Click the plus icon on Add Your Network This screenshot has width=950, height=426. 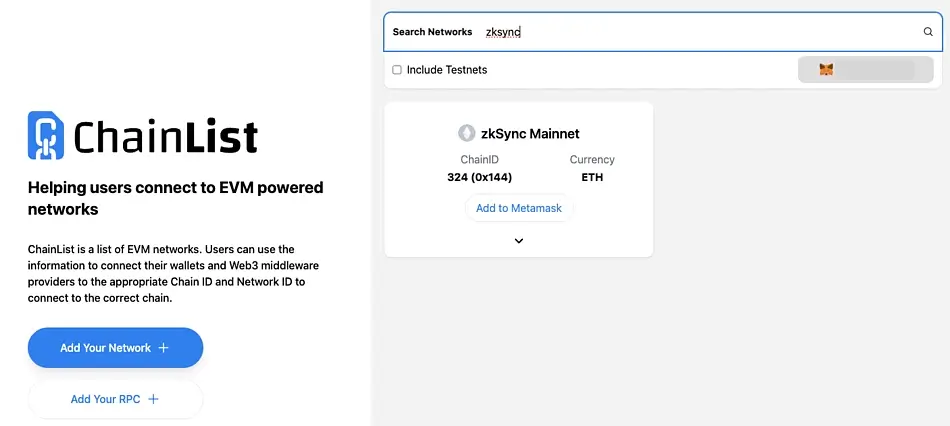pos(163,348)
